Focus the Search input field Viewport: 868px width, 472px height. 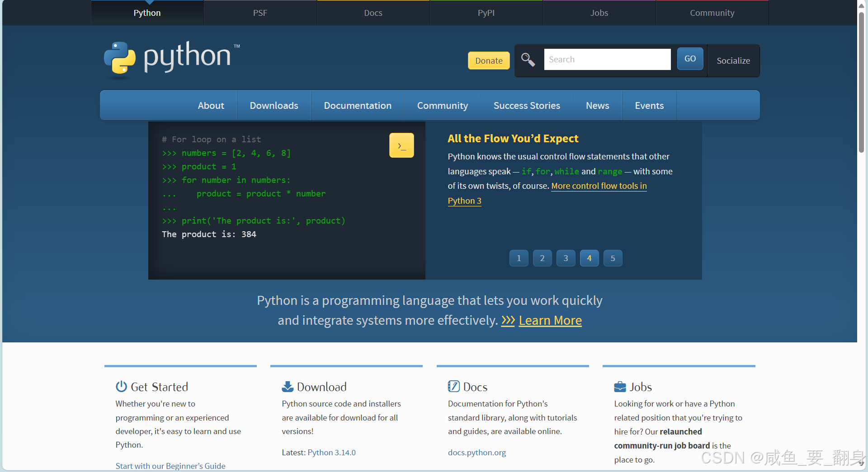[607, 60]
